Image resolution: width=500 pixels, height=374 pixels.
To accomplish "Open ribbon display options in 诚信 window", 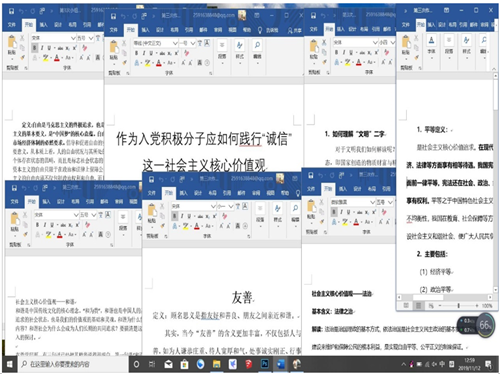I will (257, 16).
